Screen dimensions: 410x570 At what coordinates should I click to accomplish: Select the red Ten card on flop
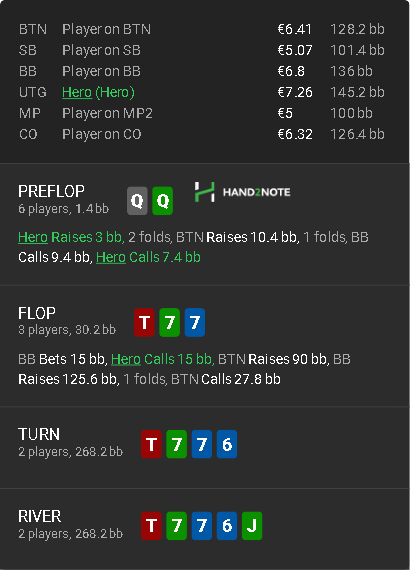pyautogui.click(x=144, y=322)
